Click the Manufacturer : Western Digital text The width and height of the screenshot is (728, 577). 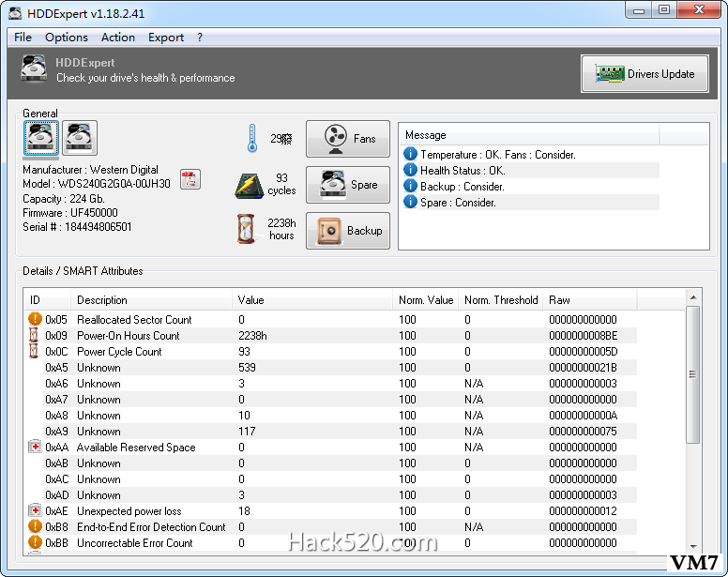[91, 170]
